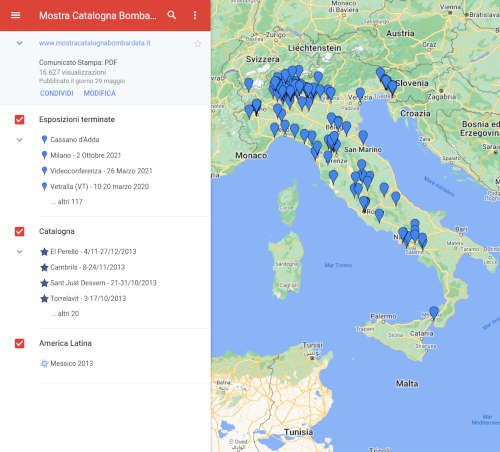Click the search magnifier icon
The image size is (500, 452).
[172, 15]
